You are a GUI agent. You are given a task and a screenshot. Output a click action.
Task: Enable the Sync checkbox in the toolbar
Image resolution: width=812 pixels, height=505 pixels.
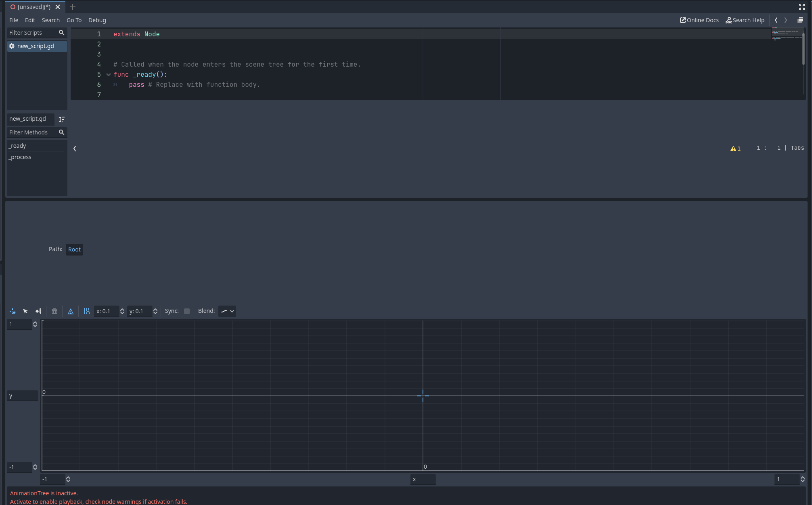tap(186, 311)
